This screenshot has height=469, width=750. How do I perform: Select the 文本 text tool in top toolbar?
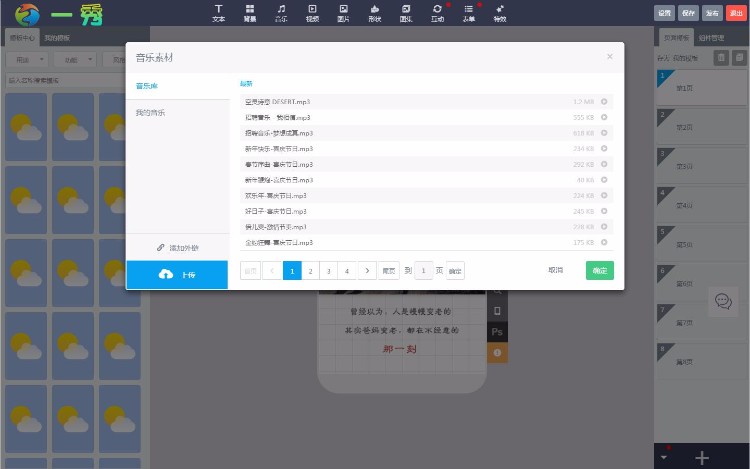coord(219,13)
